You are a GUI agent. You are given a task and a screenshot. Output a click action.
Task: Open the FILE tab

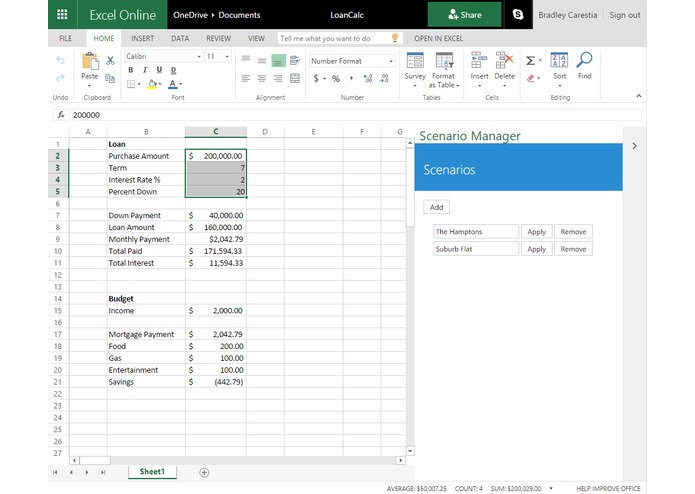[66, 39]
